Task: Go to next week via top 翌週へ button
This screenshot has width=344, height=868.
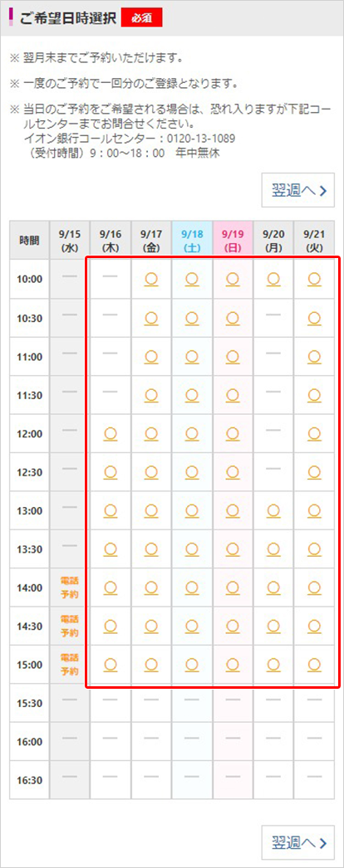Action: click(298, 191)
